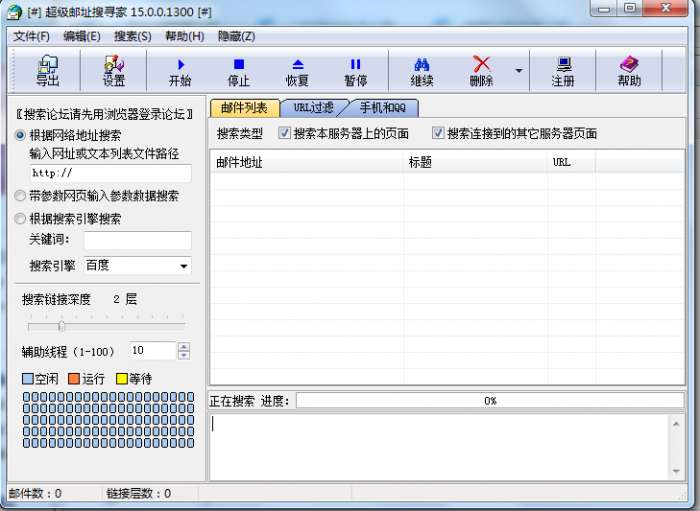This screenshot has width=700, height=511.
Task: Click the yellow 等待 legend swatch
Action: pyautogui.click(x=121, y=379)
